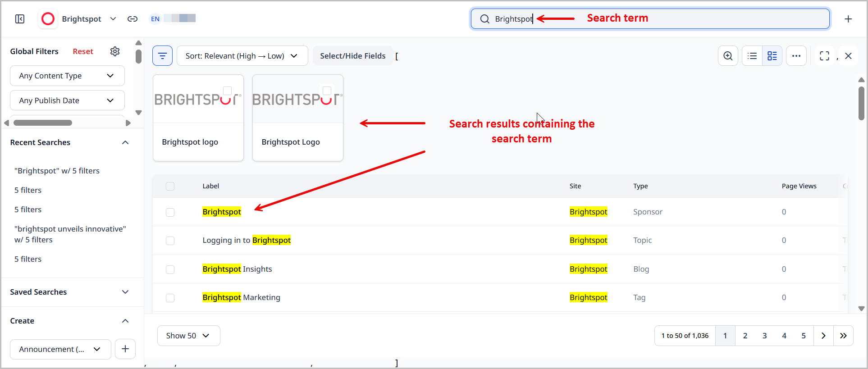The width and height of the screenshot is (868, 369).
Task: Close the search panel with X
Action: (x=848, y=56)
